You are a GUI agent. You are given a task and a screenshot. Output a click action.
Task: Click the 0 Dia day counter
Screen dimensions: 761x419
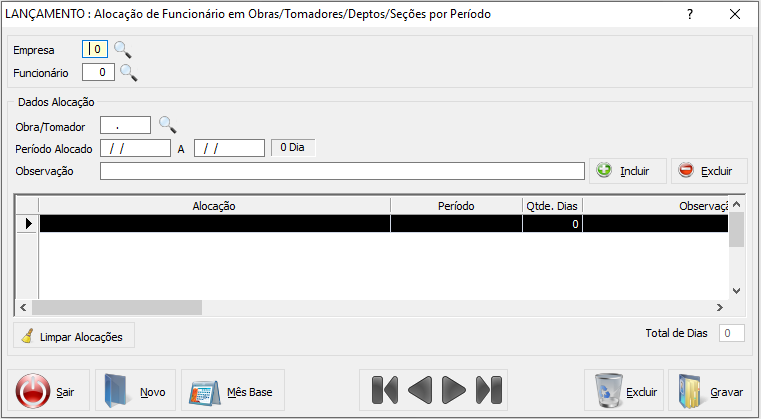tap(293, 148)
